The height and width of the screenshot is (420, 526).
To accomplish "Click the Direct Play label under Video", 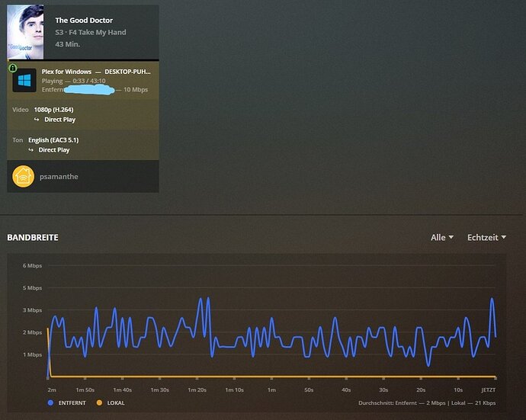I will point(60,120).
